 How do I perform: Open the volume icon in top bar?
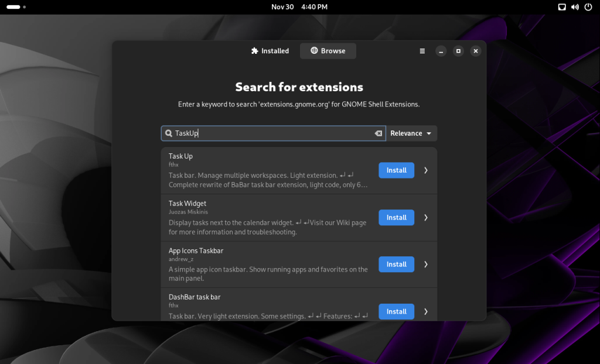574,7
